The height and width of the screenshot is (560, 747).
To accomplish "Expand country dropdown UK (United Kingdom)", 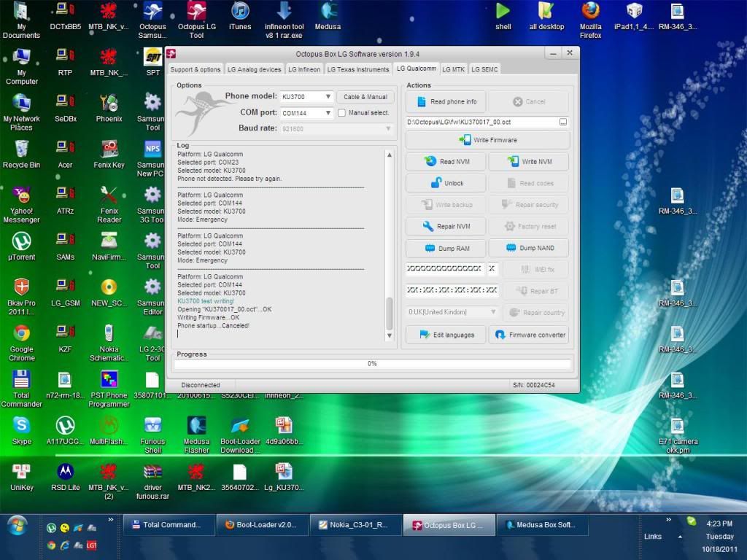I will pos(493,312).
